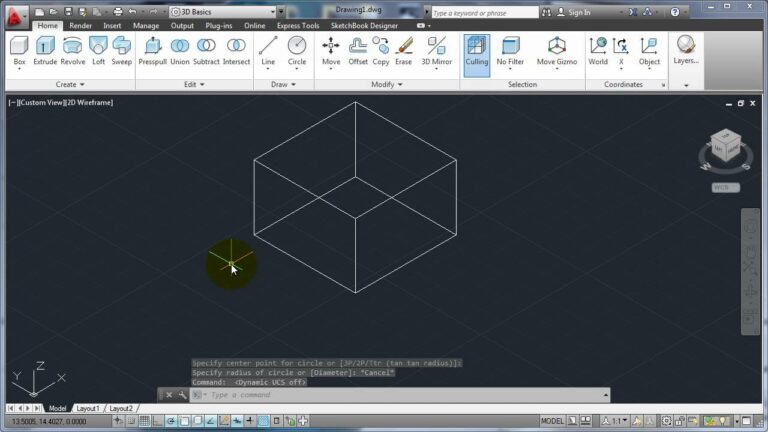This screenshot has height=432, width=768.
Task: Switch to the Render ribbon tab
Action: (80, 26)
